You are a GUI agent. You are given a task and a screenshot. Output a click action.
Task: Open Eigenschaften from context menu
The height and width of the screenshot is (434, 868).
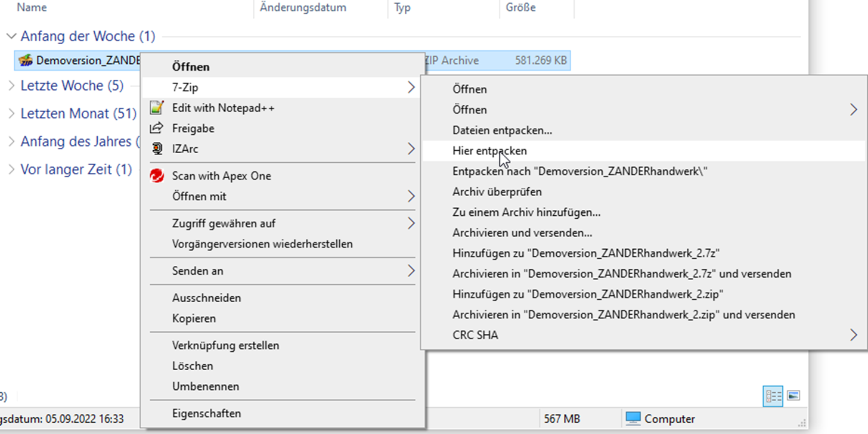tap(206, 413)
